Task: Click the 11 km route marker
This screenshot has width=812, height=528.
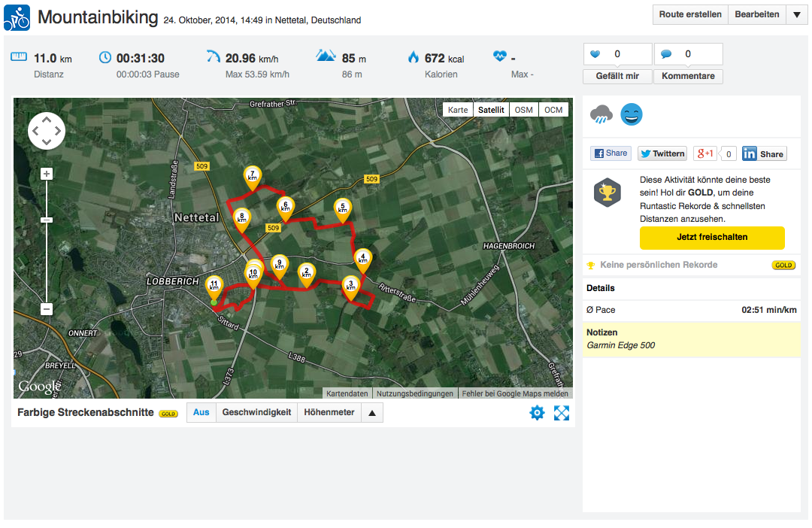Action: [x=214, y=287]
